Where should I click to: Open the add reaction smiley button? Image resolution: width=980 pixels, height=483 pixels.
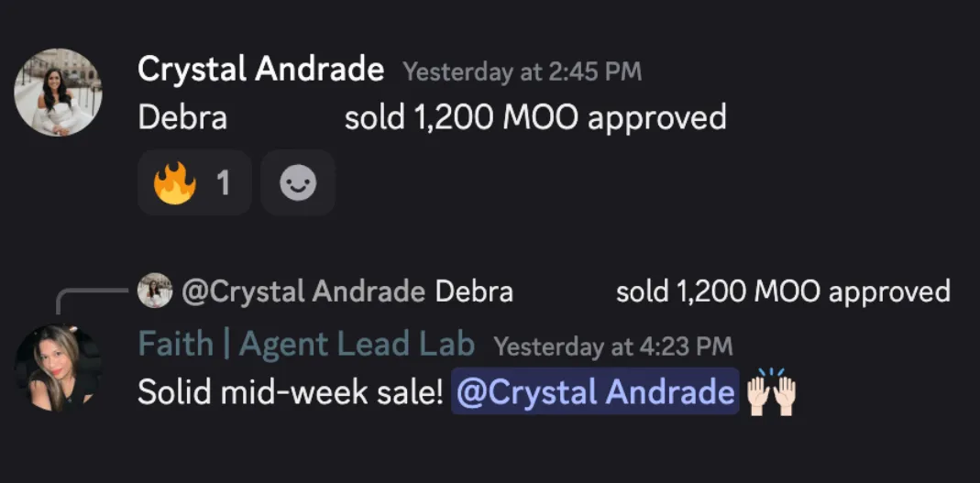[x=298, y=183]
